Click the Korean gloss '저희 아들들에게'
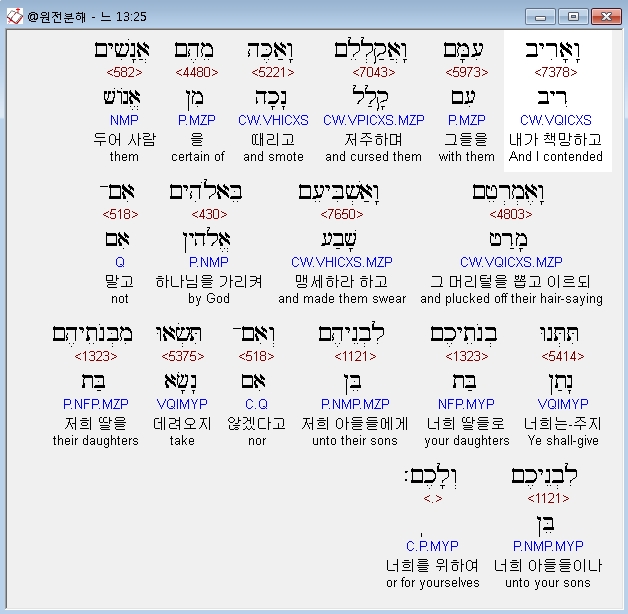 point(355,423)
